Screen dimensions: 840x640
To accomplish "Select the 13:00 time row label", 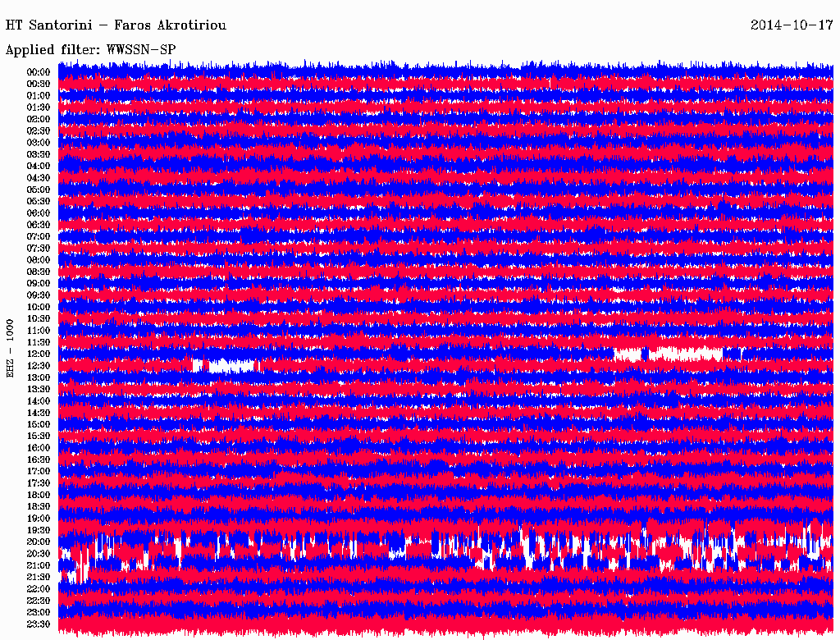I will pyautogui.click(x=39, y=377).
